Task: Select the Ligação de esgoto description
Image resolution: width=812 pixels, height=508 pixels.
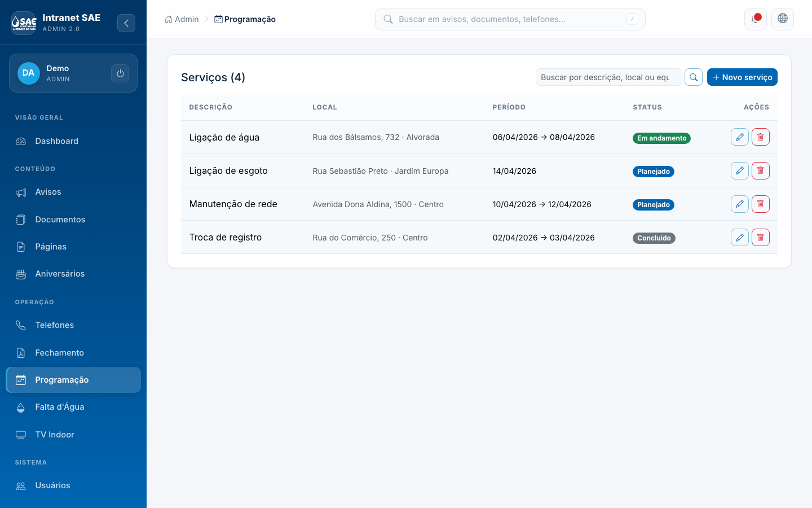Action: click(x=228, y=170)
